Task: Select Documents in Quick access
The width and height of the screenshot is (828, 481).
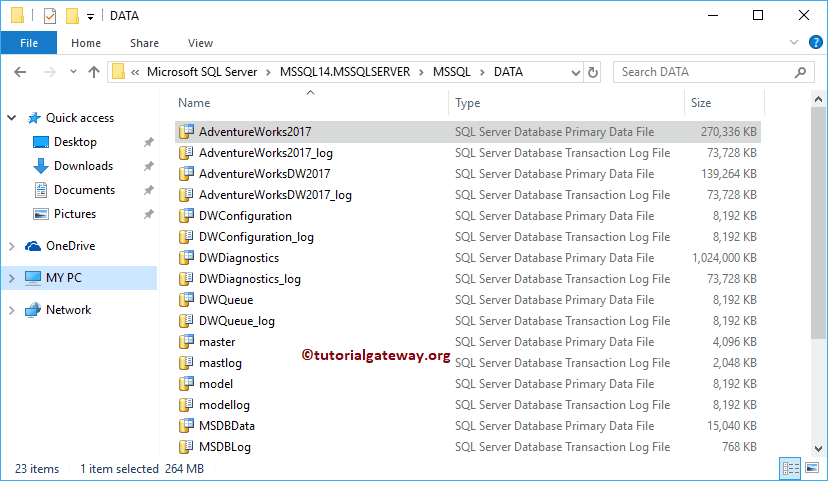Action: pyautogui.click(x=84, y=190)
